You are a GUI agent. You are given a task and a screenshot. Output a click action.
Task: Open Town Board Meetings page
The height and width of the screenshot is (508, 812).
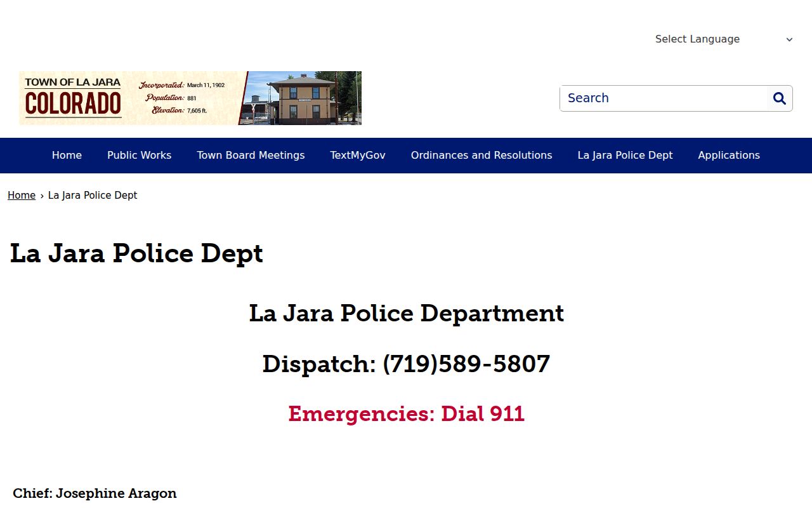(251, 156)
